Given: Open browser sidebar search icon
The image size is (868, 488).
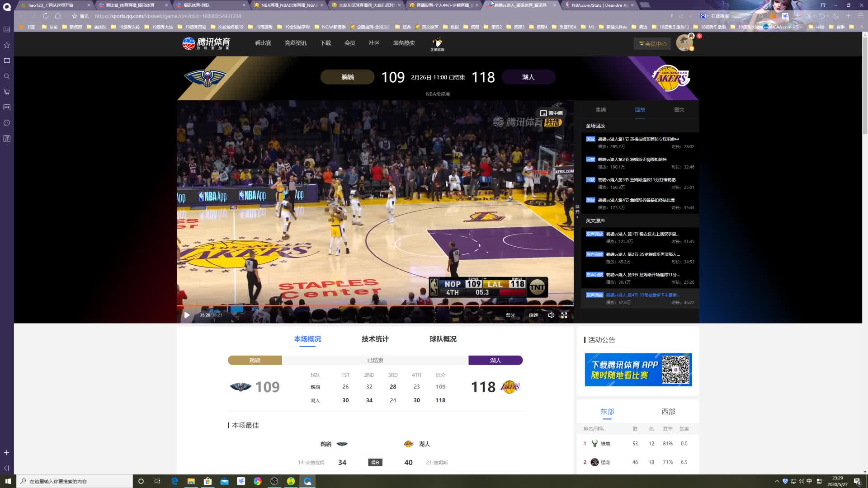Looking at the screenshot, I should click(7, 76).
